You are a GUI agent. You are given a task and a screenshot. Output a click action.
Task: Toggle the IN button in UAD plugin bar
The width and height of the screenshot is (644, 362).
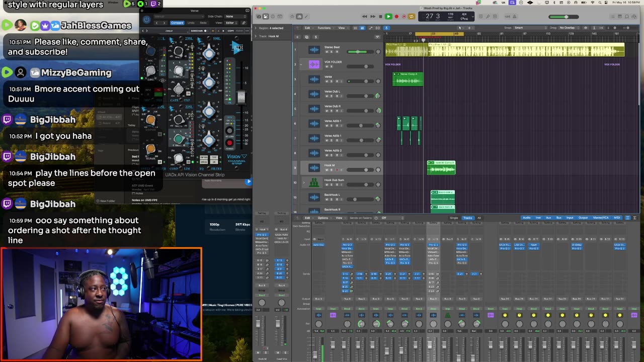pos(212,31)
